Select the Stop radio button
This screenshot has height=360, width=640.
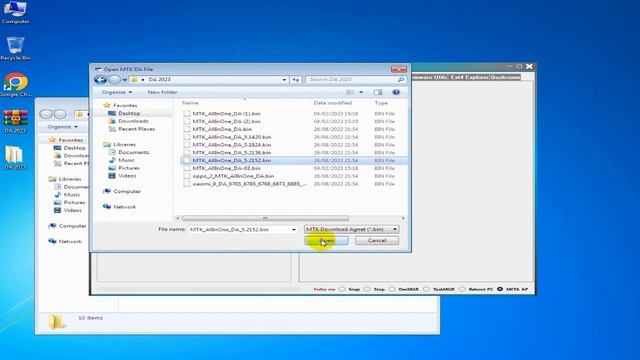(367, 289)
